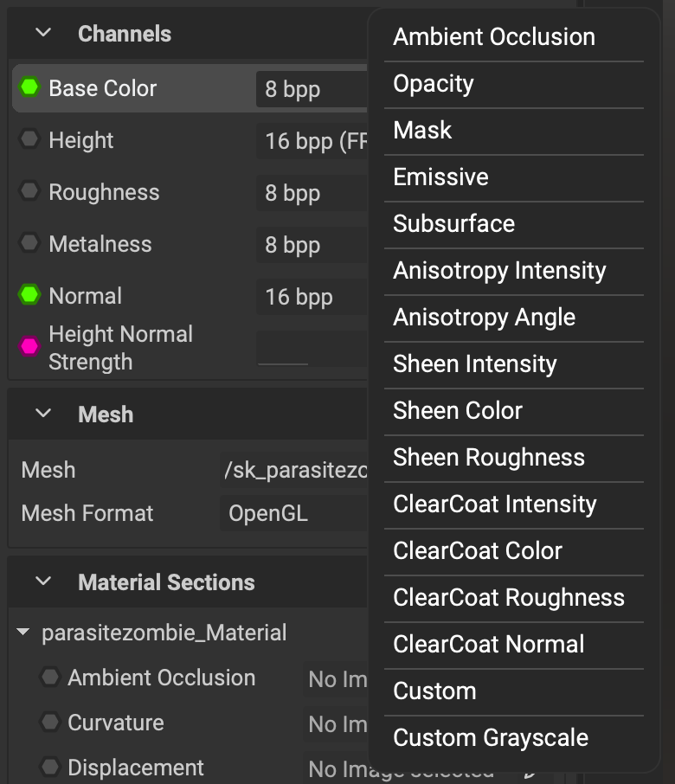Click the Roughness channel hexagon icon
Screen dimensions: 675x784
coord(30,191)
